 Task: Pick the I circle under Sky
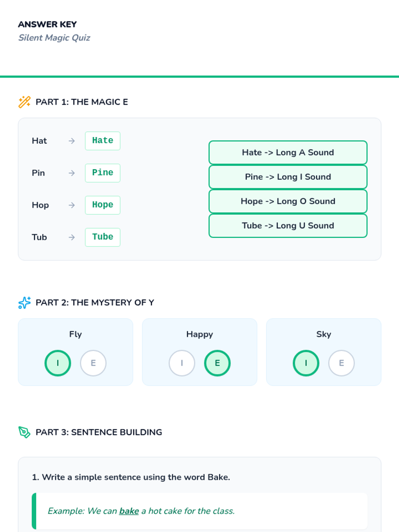point(306,363)
